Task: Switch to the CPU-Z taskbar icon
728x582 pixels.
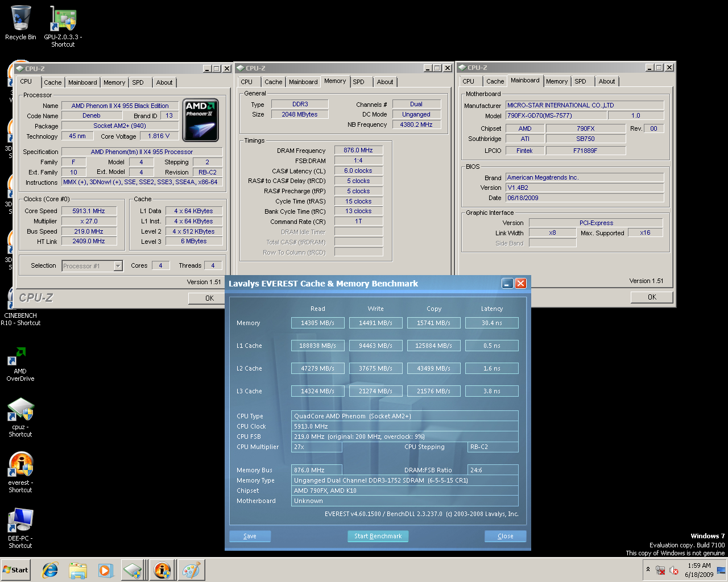Action: click(x=133, y=570)
